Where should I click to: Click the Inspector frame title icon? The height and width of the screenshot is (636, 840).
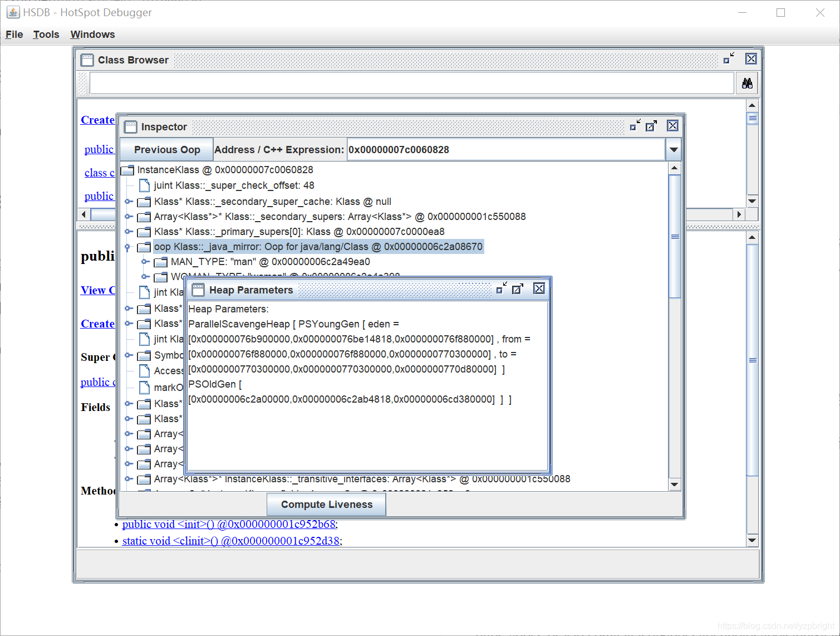pos(130,127)
